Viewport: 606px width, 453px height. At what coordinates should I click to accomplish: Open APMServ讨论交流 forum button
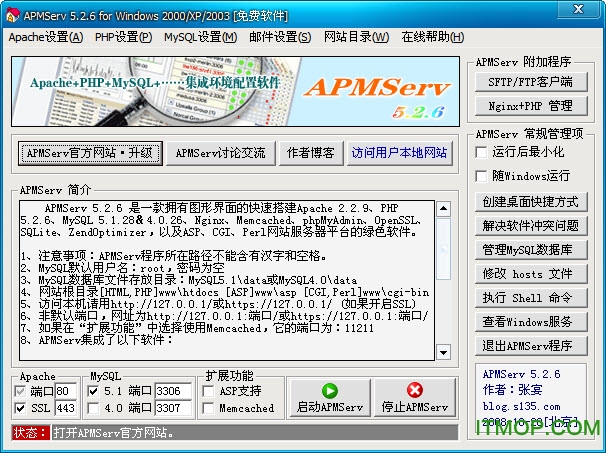click(x=220, y=153)
